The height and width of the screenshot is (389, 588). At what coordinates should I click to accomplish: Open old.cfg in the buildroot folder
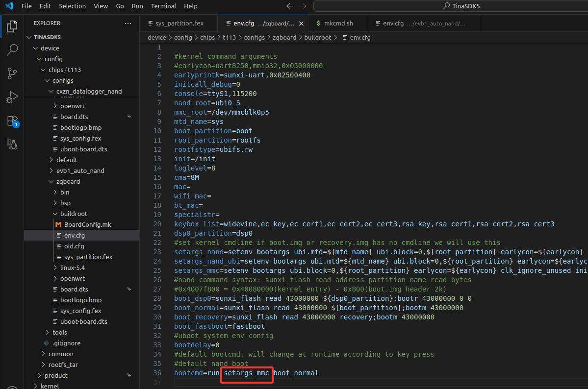(x=74, y=246)
